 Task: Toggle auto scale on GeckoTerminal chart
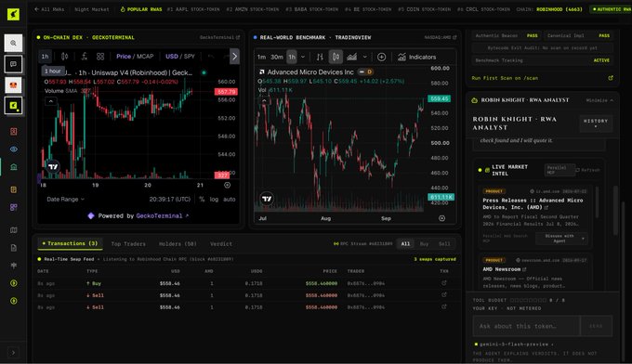230,200
